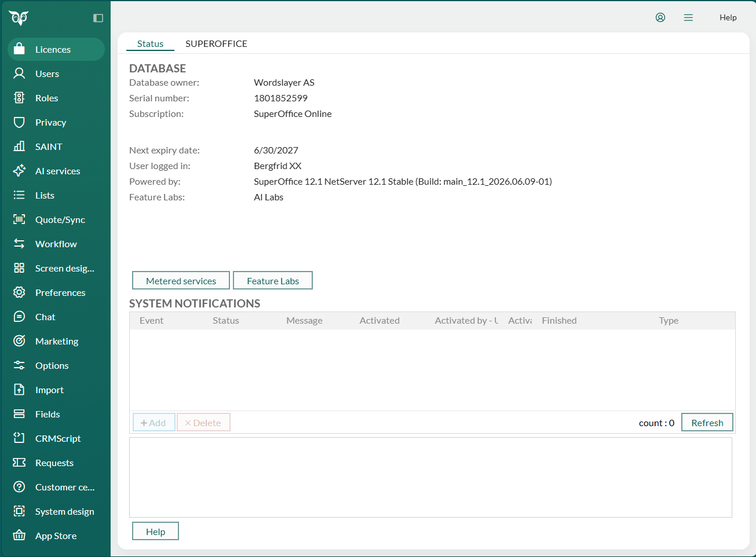Refresh the system notifications list
Viewport: 756px width, 557px height.
[707, 423]
